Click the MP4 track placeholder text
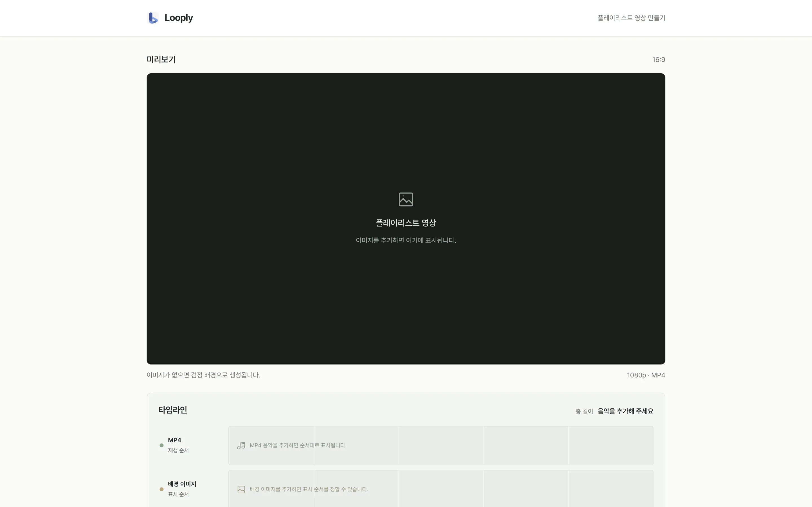The height and width of the screenshot is (507, 812). (298, 445)
